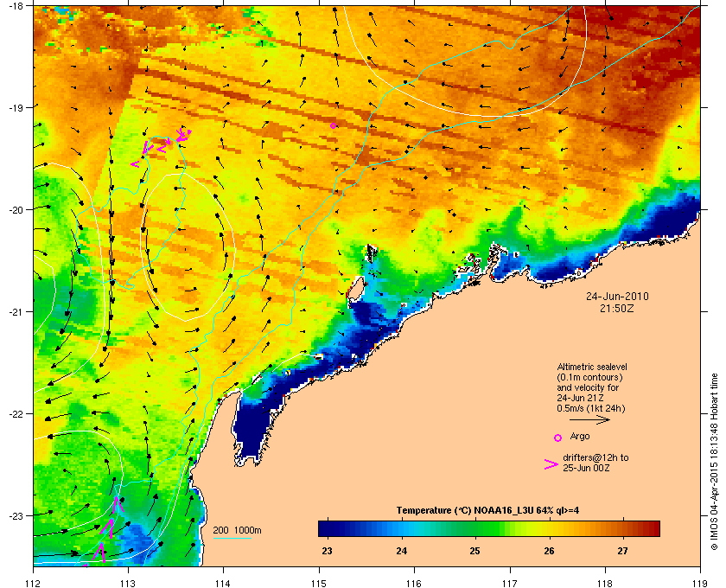This screenshot has width=726, height=588.
Task: Click the magenta Argo circle in legend
Action: (x=558, y=438)
